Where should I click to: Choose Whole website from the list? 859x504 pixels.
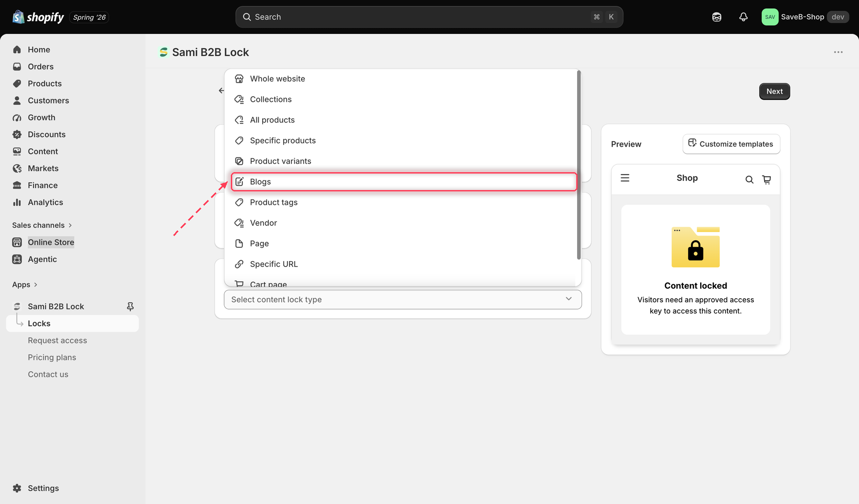(x=403, y=79)
